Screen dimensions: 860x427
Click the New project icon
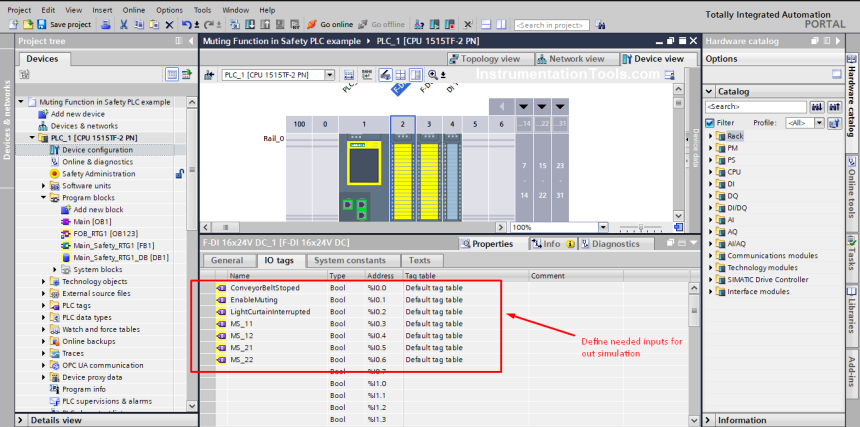click(x=13, y=24)
